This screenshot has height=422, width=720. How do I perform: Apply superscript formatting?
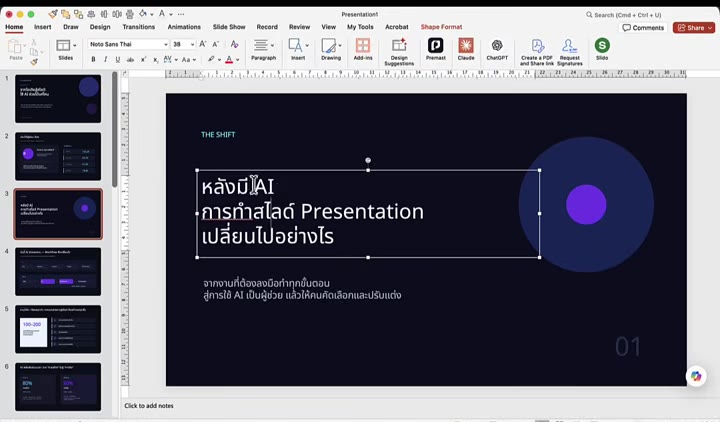pyautogui.click(x=143, y=60)
